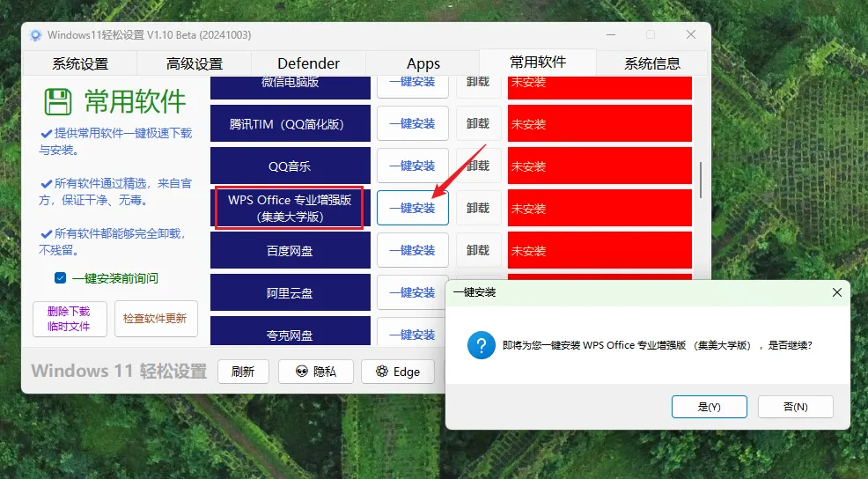Click 一键安装 for 夸克网盘
868x479 pixels.
(412, 332)
